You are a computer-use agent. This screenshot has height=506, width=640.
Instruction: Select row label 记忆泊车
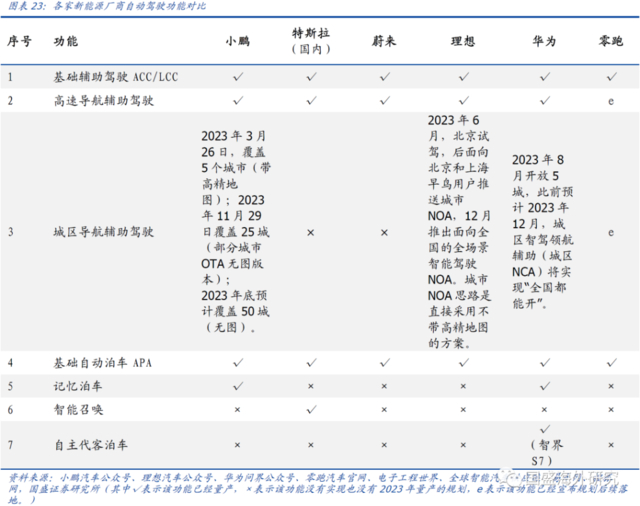(78, 386)
